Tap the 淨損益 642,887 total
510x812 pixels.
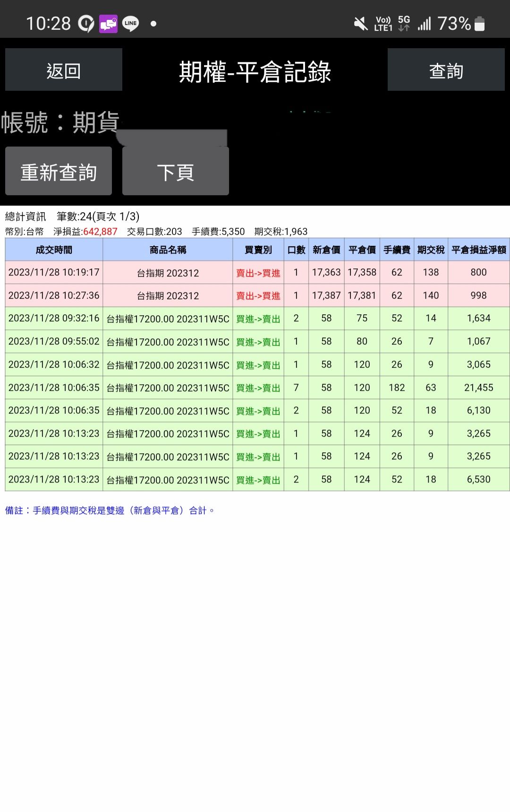tap(85, 232)
